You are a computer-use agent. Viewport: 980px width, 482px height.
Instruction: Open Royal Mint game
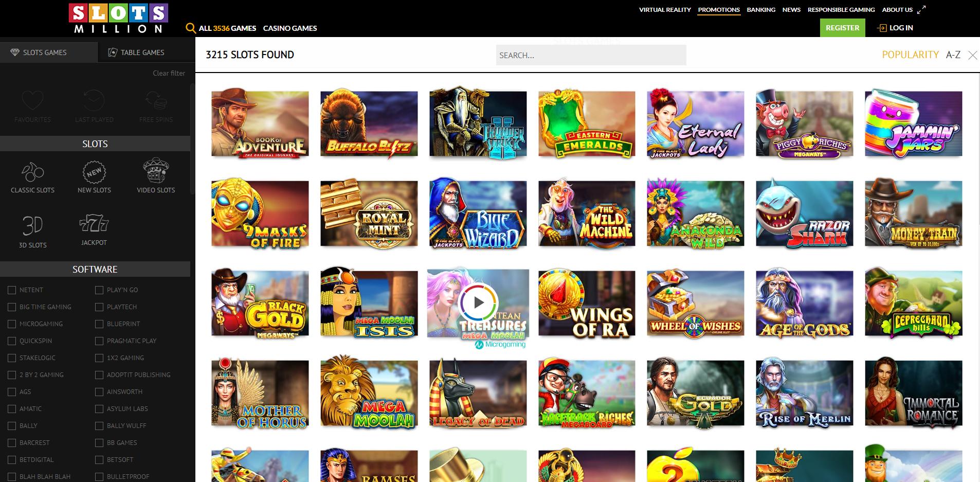pos(369,213)
